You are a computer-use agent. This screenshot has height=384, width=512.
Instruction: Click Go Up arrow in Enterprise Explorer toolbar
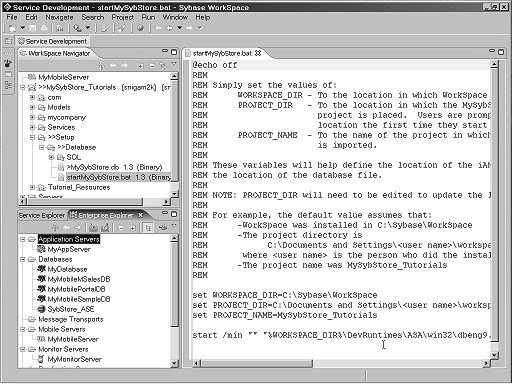(55, 228)
